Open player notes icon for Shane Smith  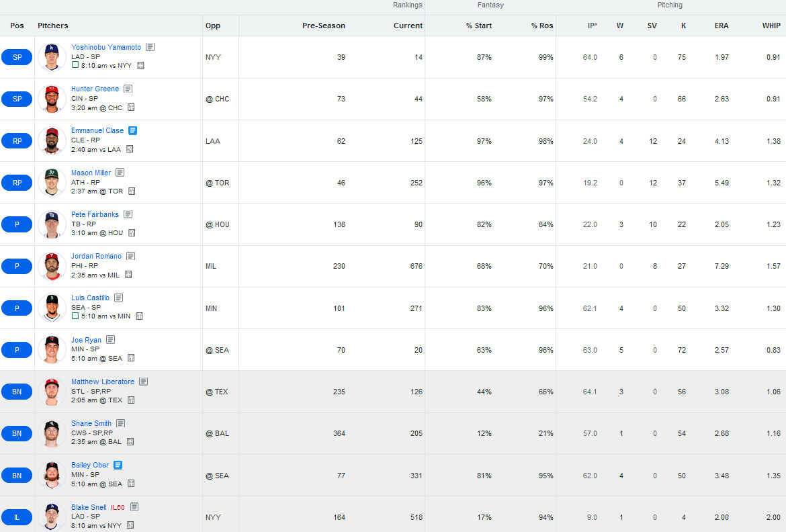click(120, 423)
